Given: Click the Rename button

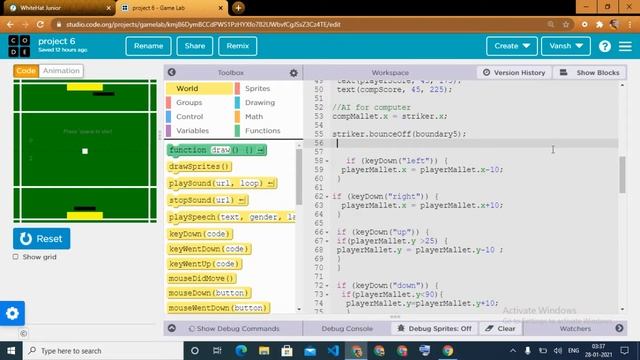Looking at the screenshot, I should point(149,46).
